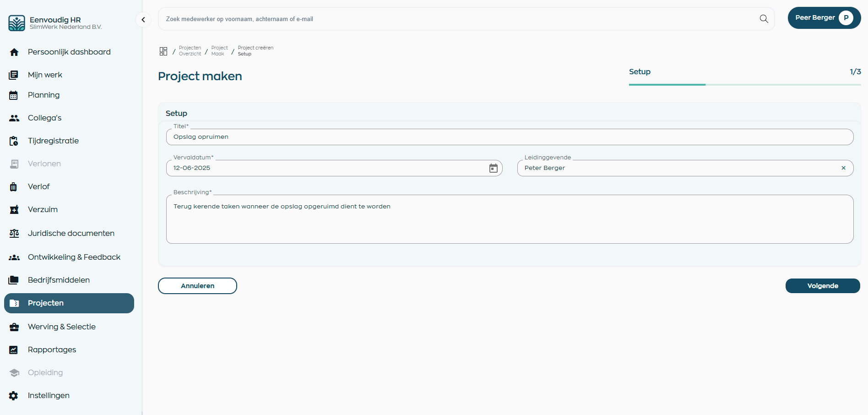Click the Juridische documenten scales icon
Image resolution: width=868 pixels, height=415 pixels.
pos(14,234)
